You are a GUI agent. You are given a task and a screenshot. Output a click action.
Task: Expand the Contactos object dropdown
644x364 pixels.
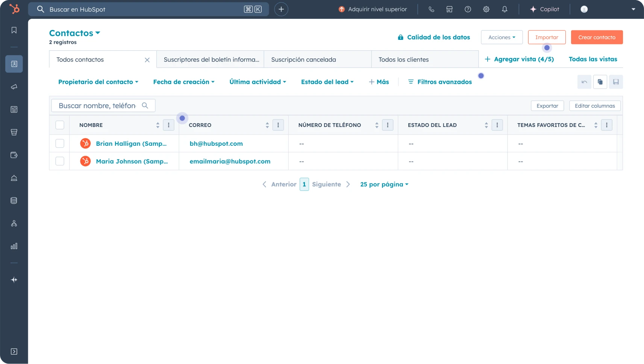coord(74,33)
